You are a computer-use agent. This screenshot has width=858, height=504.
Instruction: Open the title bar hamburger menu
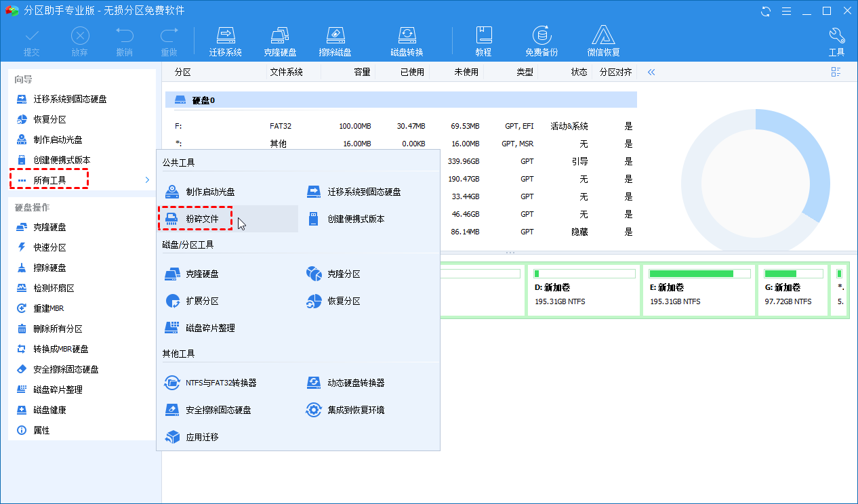click(786, 11)
